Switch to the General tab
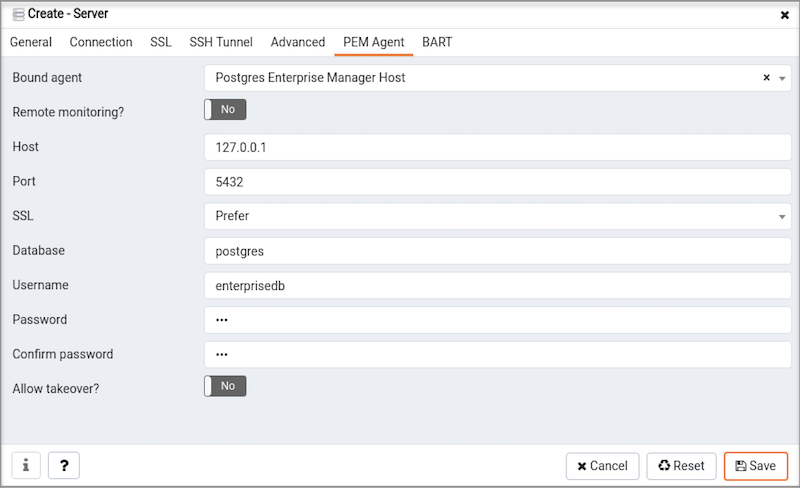Viewport: 800px width, 488px height. pyautogui.click(x=31, y=42)
